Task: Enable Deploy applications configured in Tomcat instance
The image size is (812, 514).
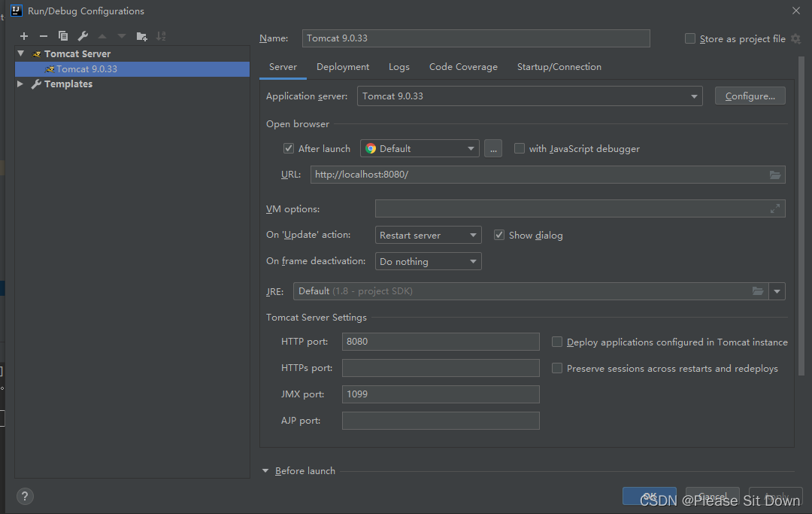Action: [x=556, y=342]
